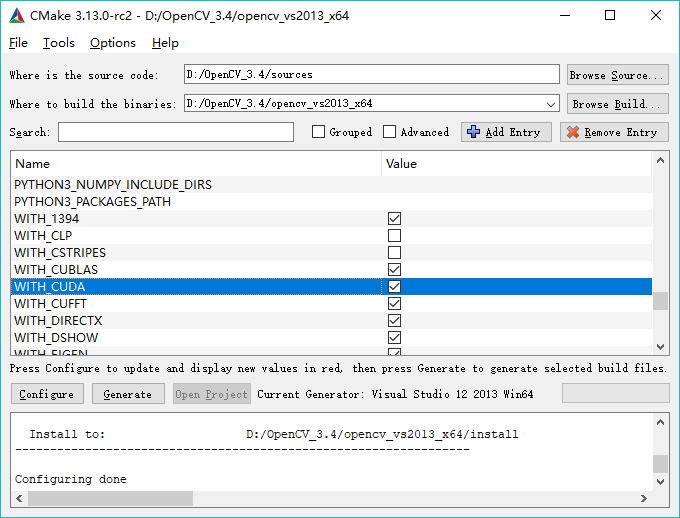Click the Browse Source button
This screenshot has height=518, width=680.
(x=618, y=75)
